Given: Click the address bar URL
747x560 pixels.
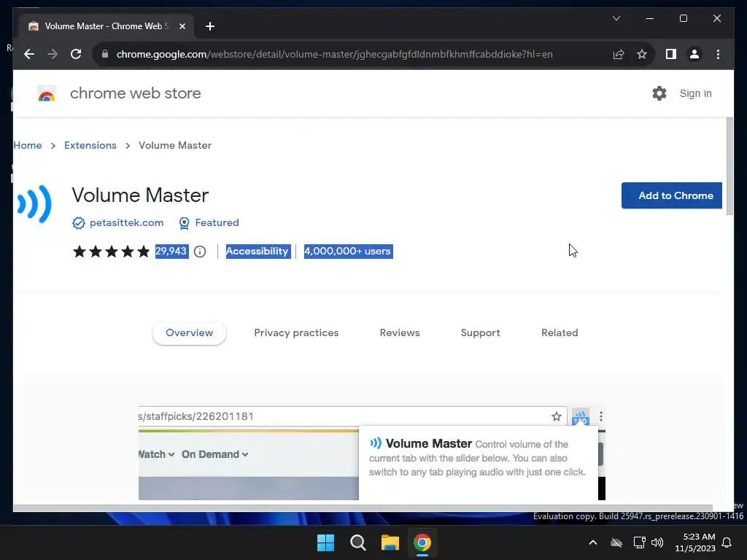Looking at the screenshot, I should click(334, 54).
